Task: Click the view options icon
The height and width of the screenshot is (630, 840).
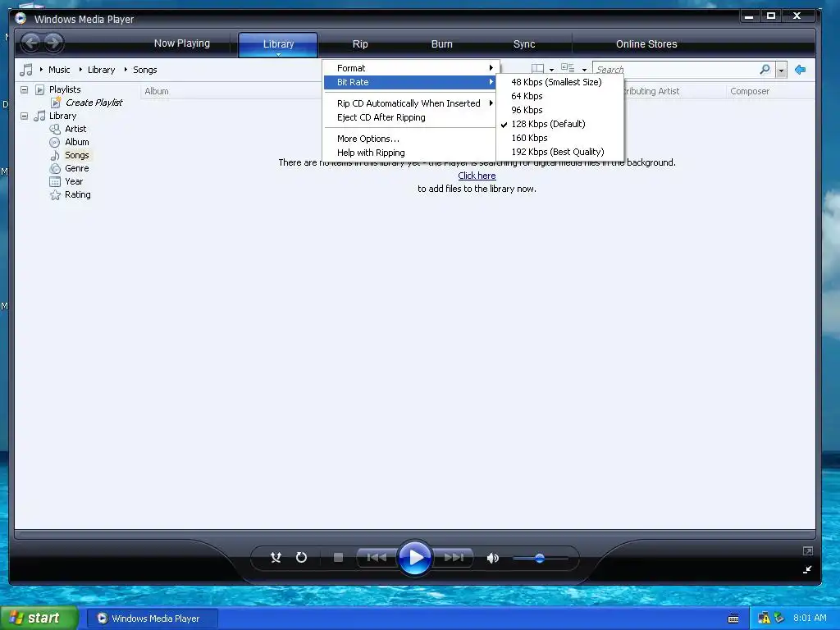Action: coord(568,68)
